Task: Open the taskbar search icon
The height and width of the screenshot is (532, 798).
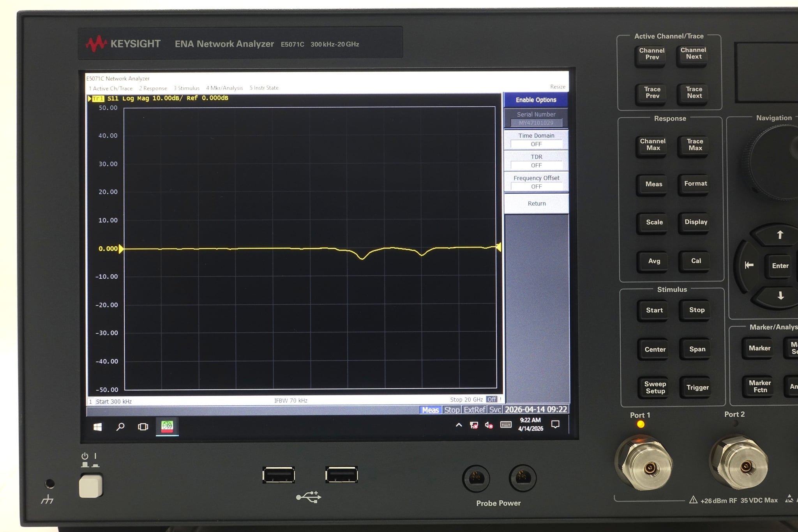Action: [120, 427]
